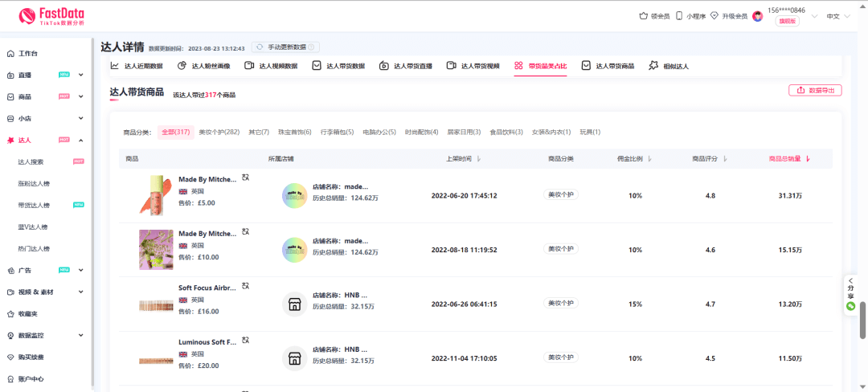
Task: Click Soft Focus Airbr palette thumbnail
Action: coord(157,305)
